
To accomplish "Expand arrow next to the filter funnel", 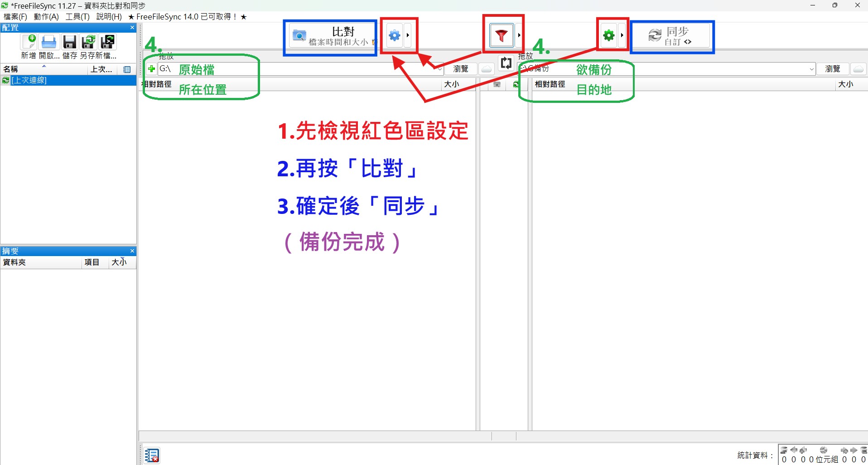I will tap(519, 35).
